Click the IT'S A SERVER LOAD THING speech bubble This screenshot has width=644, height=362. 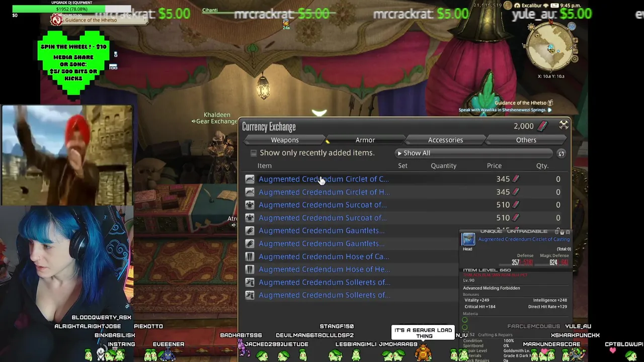(423, 333)
